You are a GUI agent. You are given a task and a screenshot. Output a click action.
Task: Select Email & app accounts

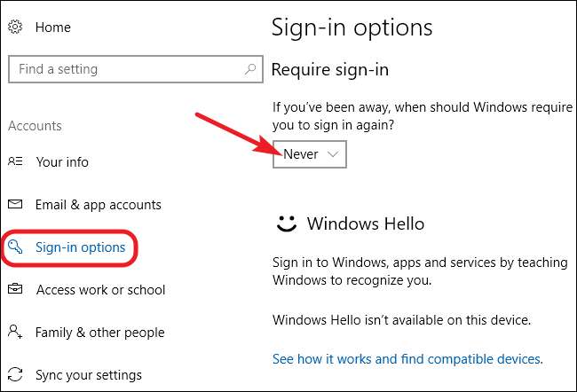click(98, 205)
